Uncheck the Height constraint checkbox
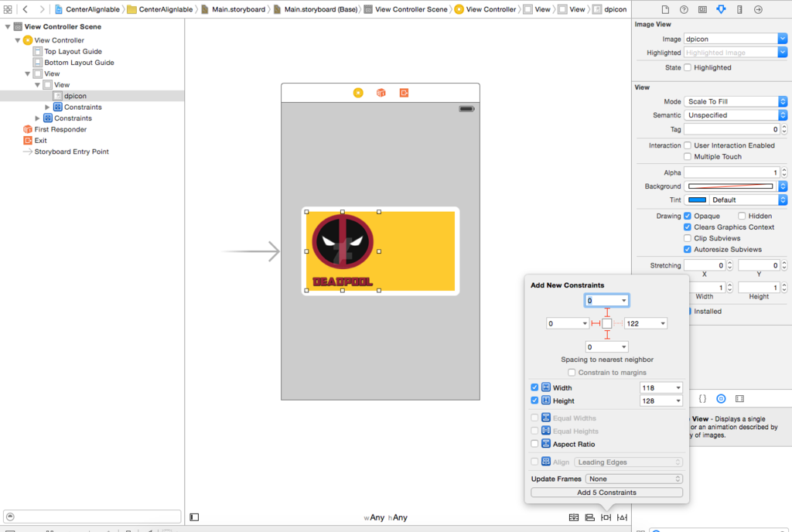 pyautogui.click(x=534, y=401)
